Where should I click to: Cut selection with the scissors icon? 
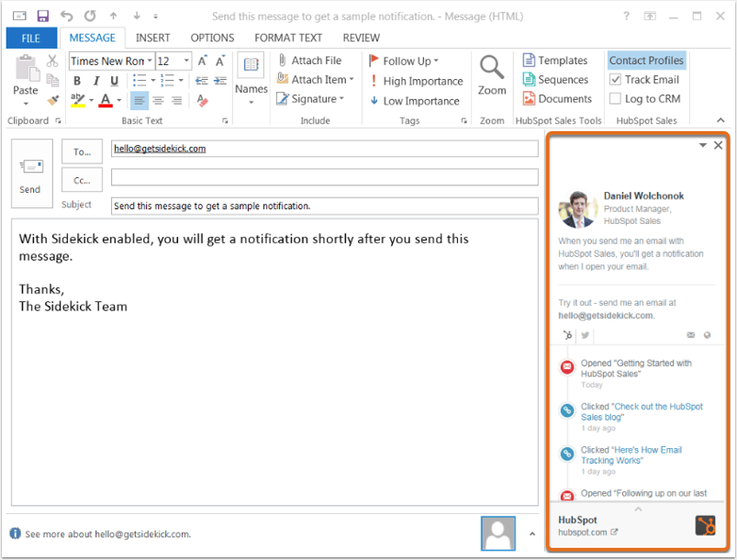point(52,61)
